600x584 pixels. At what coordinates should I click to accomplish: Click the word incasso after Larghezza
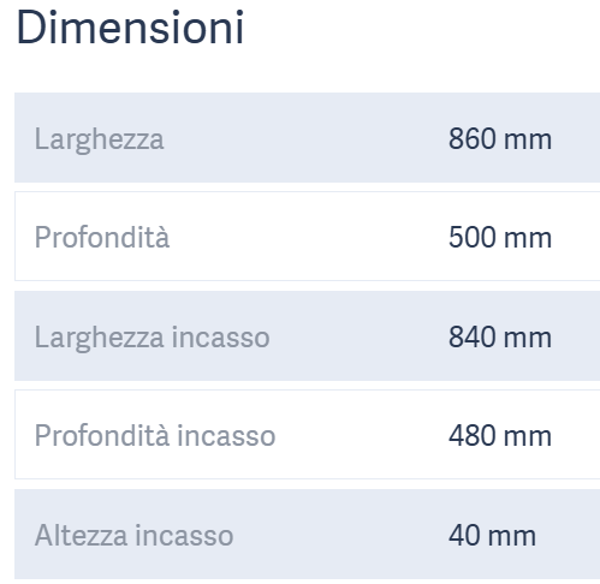point(220,337)
